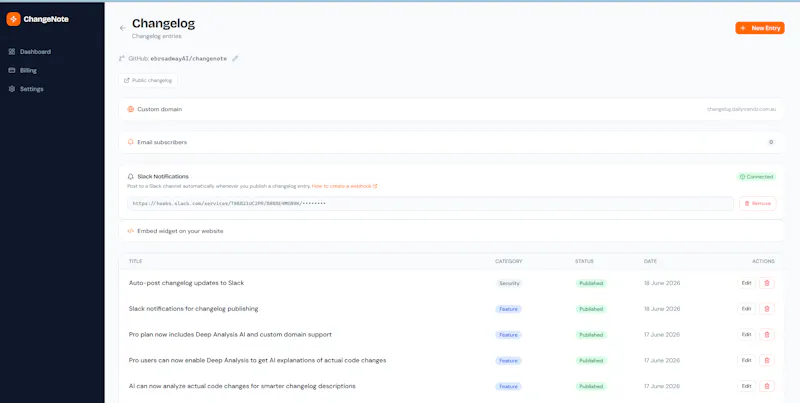Click the TITLE column header
Viewport: 800px width, 403px height.
click(x=135, y=261)
